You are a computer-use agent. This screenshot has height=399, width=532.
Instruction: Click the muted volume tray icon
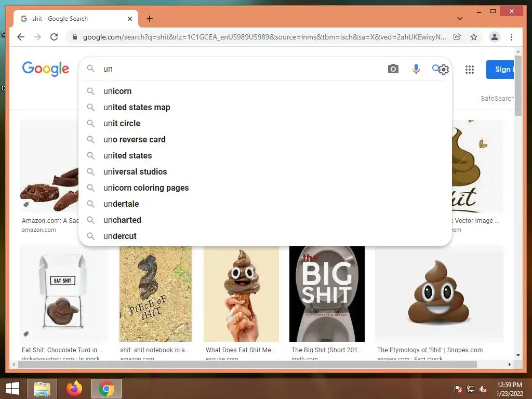tap(483, 389)
